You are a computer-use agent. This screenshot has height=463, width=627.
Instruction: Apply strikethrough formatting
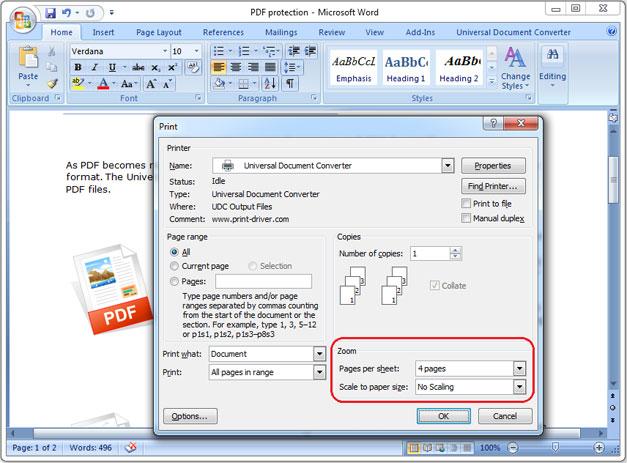coord(138,67)
